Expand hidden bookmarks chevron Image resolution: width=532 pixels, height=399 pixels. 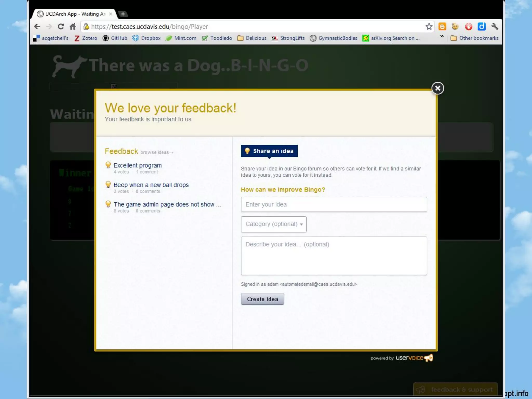click(x=442, y=36)
